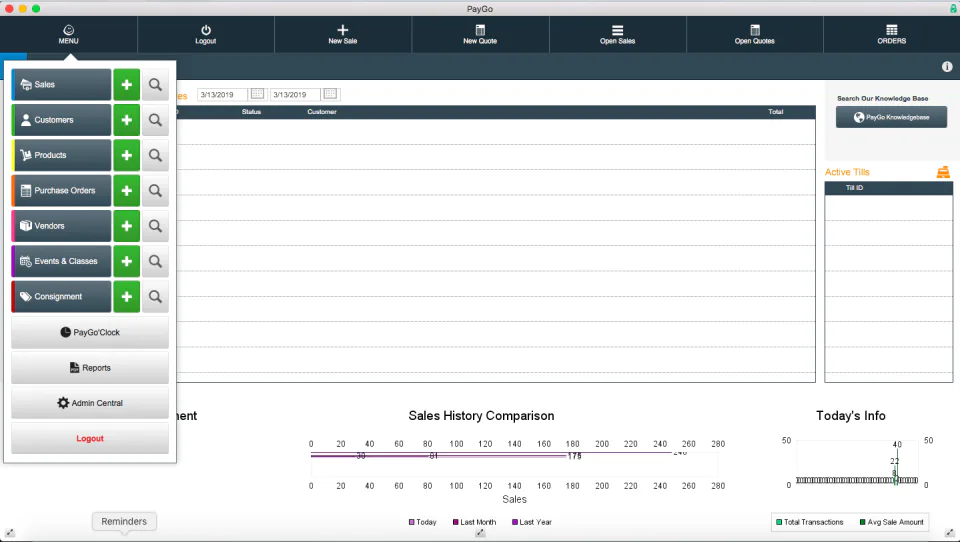Search consignment with magnifier icon
This screenshot has height=542, width=960.
click(x=156, y=296)
